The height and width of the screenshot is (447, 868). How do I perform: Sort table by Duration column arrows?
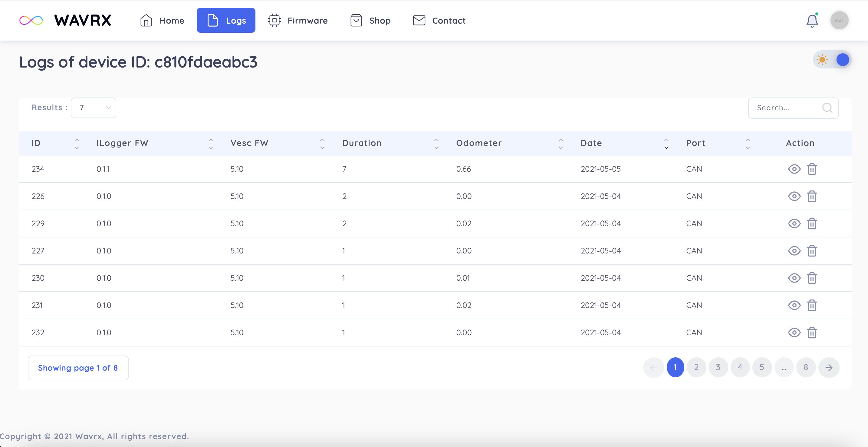(x=436, y=144)
